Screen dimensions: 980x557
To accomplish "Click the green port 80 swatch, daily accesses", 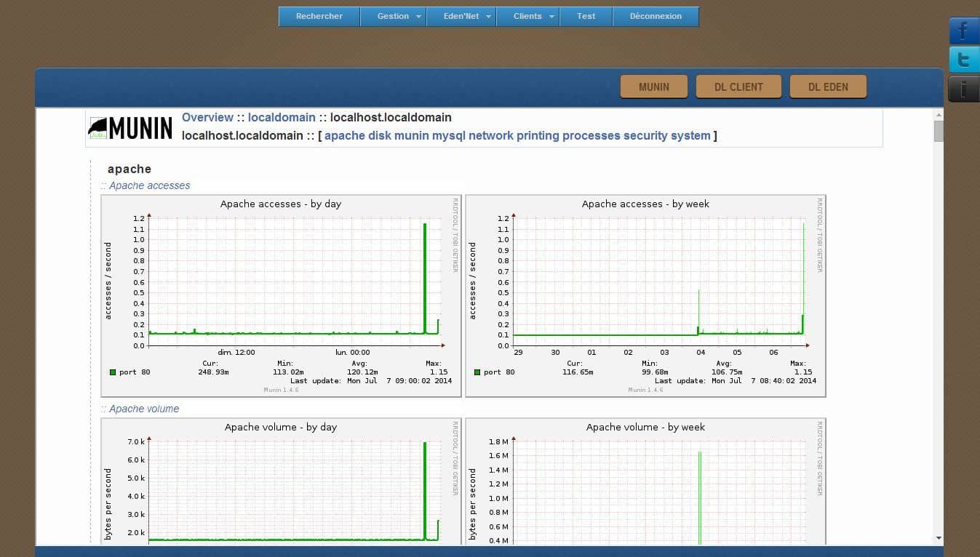I will (x=113, y=372).
